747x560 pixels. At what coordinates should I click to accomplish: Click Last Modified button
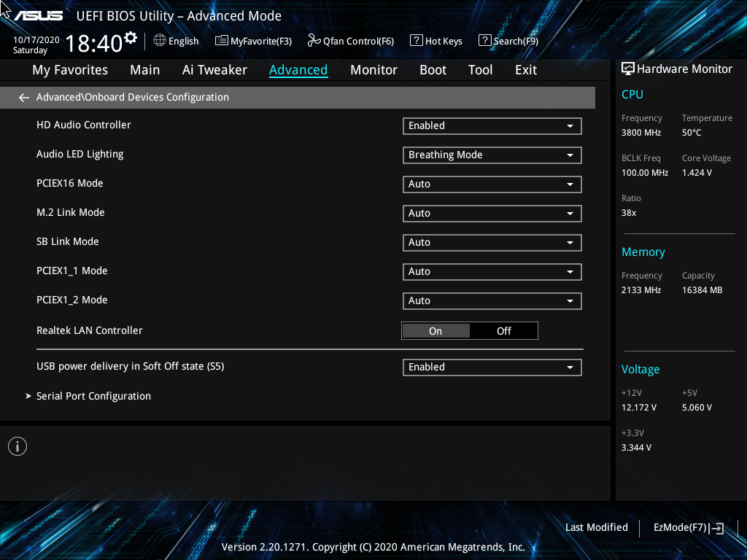pyautogui.click(x=597, y=527)
